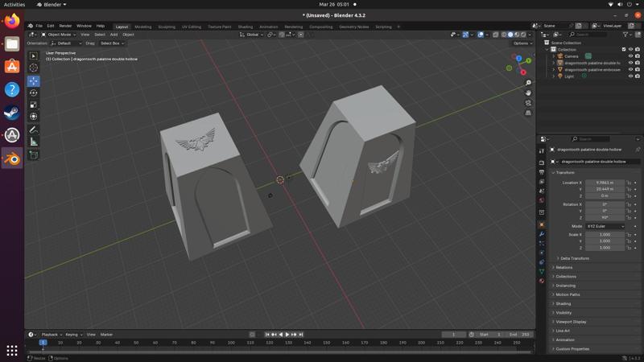Open the Object Constraints properties tab

coord(542,262)
